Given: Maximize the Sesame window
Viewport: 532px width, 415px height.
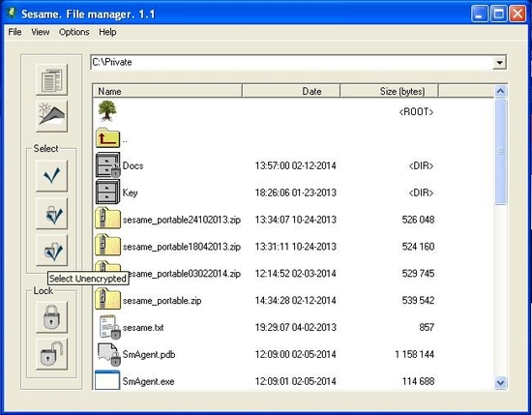Looking at the screenshot, I should [x=499, y=14].
